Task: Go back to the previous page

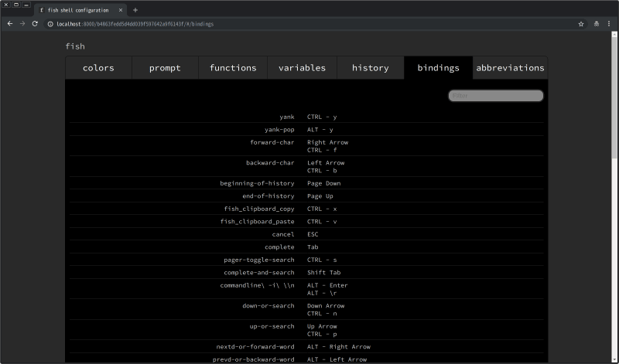Action: 10,24
